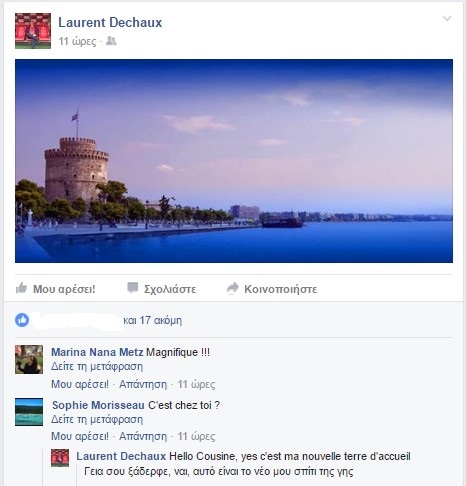
Task: Open Marina Nana Metz's profile name link
Action: tap(97, 352)
